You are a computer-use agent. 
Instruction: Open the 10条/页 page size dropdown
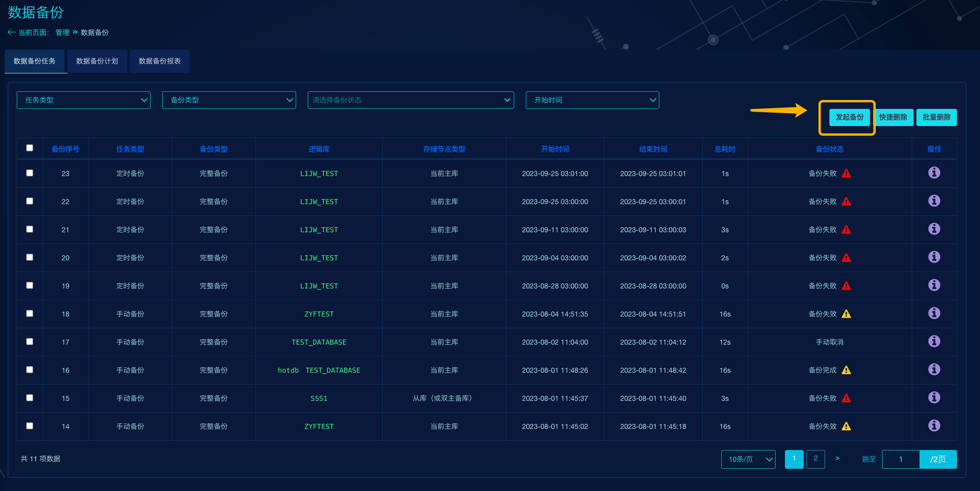[x=748, y=459]
